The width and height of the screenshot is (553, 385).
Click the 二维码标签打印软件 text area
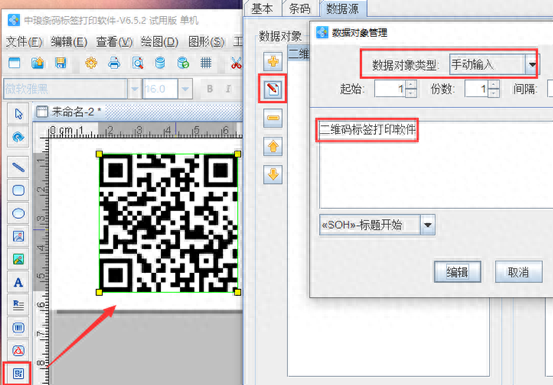pos(436,165)
